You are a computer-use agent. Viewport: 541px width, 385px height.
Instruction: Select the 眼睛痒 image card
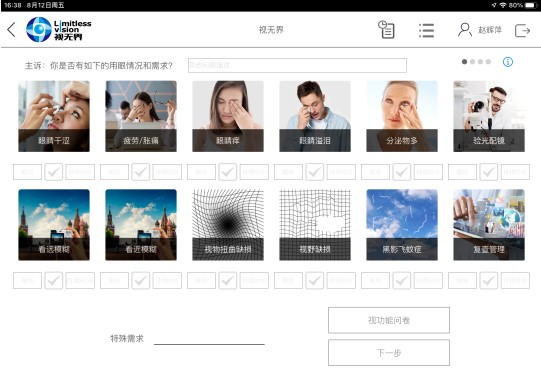[x=228, y=116]
